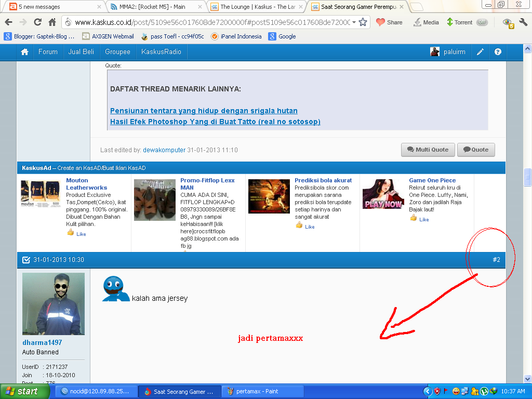The width and height of the screenshot is (532, 399).
Task: Open 'Pensiunan tentara yang hidup' thread link
Action: (x=204, y=111)
